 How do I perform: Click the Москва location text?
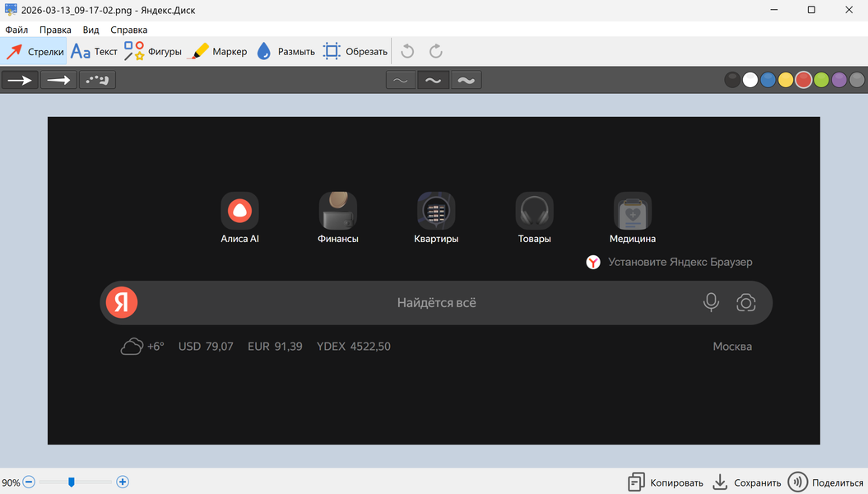point(732,347)
